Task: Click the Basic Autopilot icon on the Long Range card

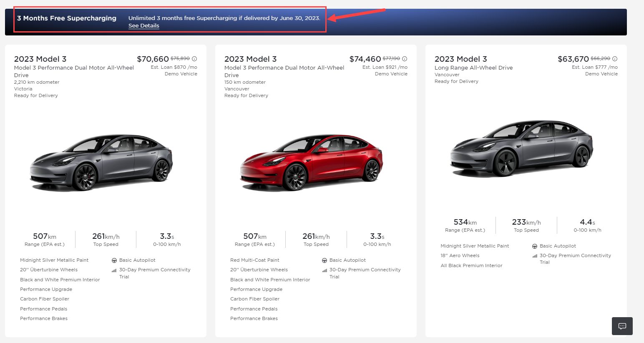Action: click(x=534, y=245)
